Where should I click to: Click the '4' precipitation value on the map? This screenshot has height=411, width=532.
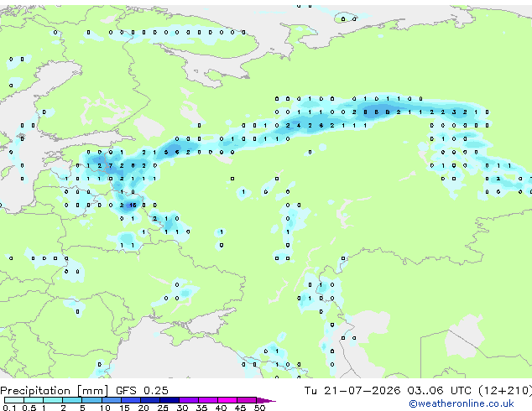coord(299,126)
